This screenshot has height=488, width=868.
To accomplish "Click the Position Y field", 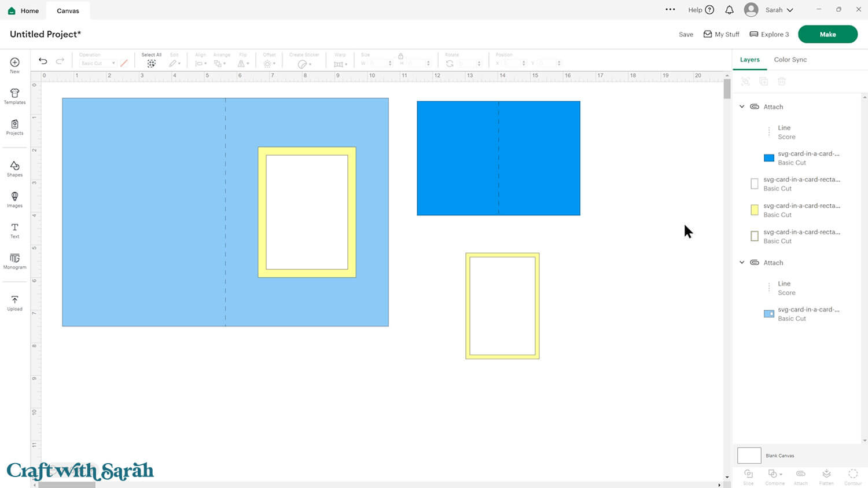I will tap(549, 63).
